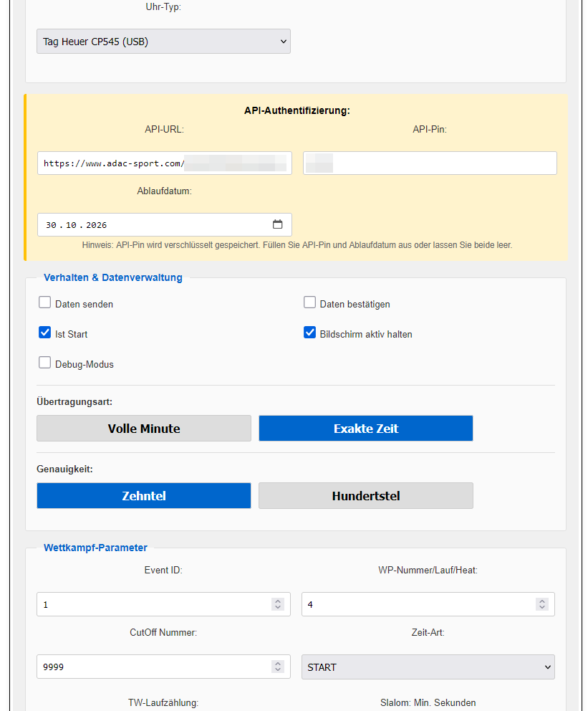Image resolution: width=588 pixels, height=711 pixels.
Task: Click the API-URL input field
Action: coord(165,163)
